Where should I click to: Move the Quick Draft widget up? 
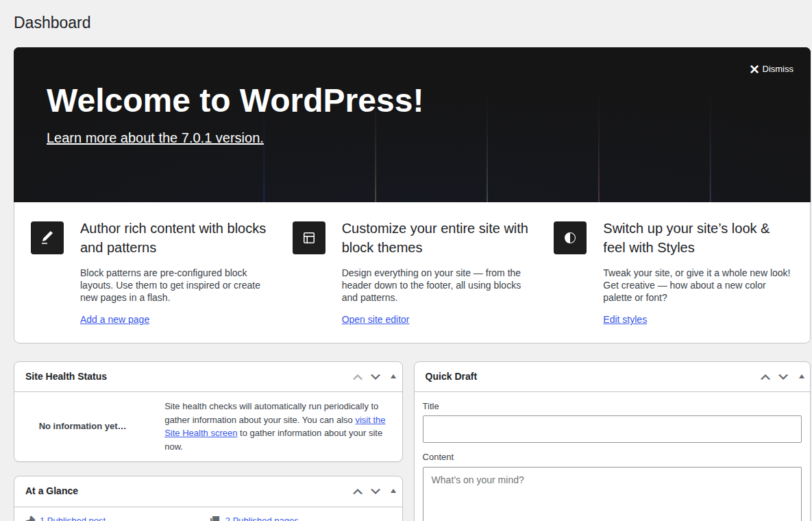(x=765, y=376)
